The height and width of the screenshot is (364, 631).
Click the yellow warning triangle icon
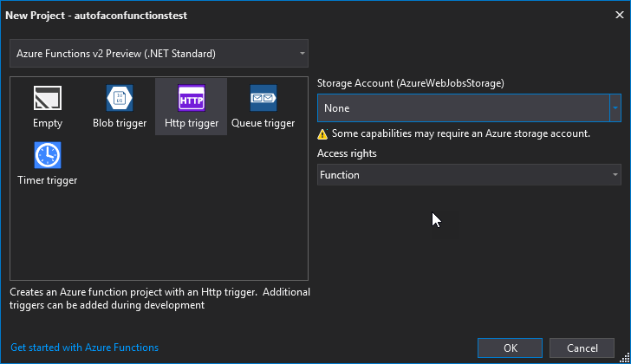click(x=322, y=134)
